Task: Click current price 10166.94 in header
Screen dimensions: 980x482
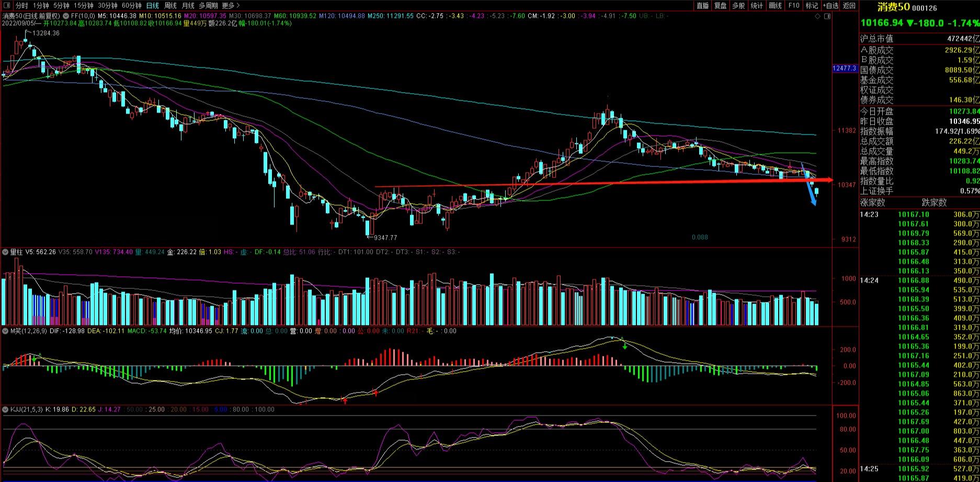Action: pos(882,23)
